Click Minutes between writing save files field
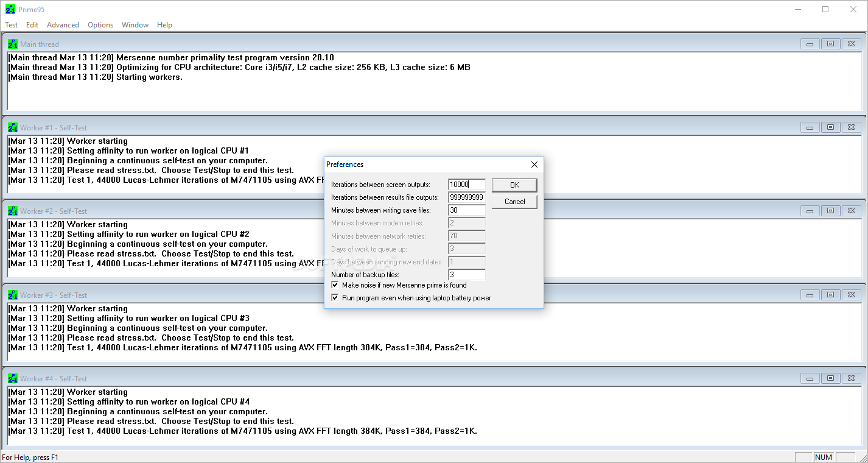The image size is (868, 463). 467,210
